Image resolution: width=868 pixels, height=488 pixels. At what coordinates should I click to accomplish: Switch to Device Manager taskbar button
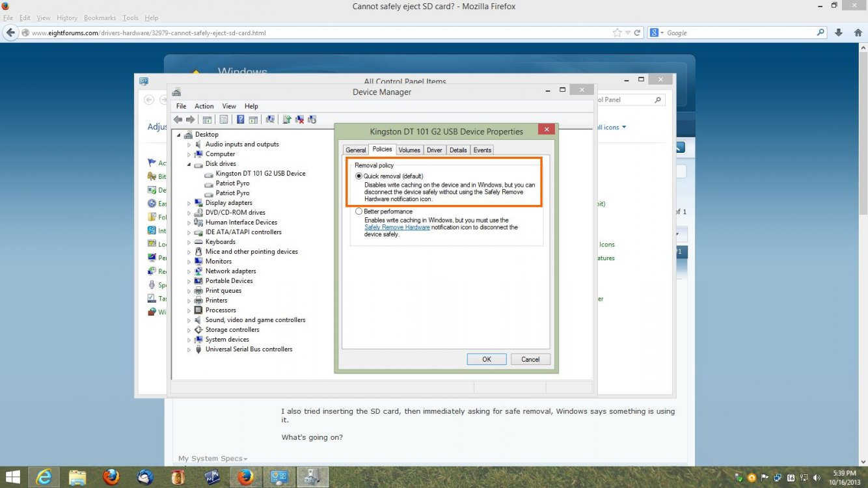tap(313, 477)
